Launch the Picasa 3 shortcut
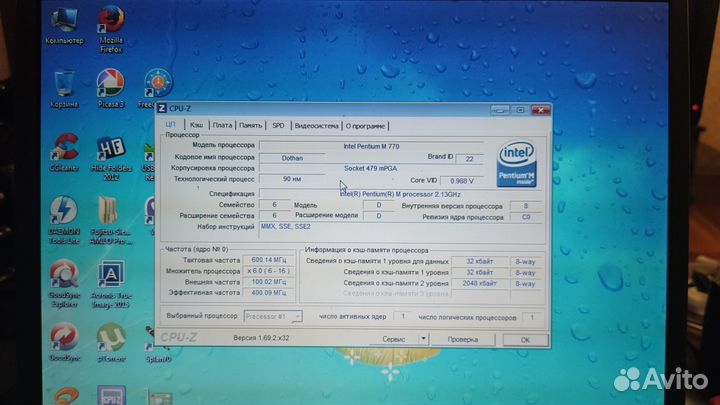Viewport: 720px width, 405px height. (x=111, y=88)
